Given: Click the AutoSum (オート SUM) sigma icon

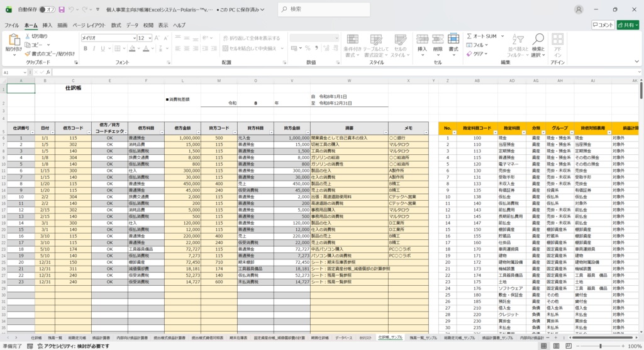Looking at the screenshot, I should tap(469, 36).
